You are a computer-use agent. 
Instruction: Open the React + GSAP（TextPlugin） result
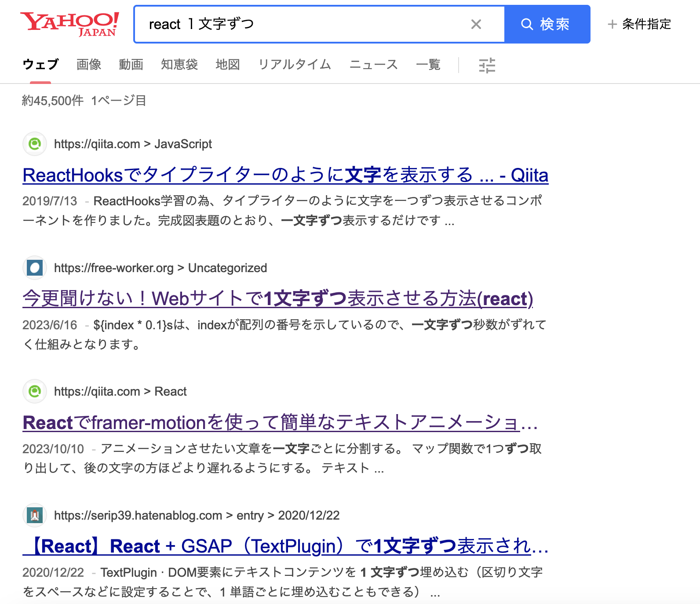[286, 546]
